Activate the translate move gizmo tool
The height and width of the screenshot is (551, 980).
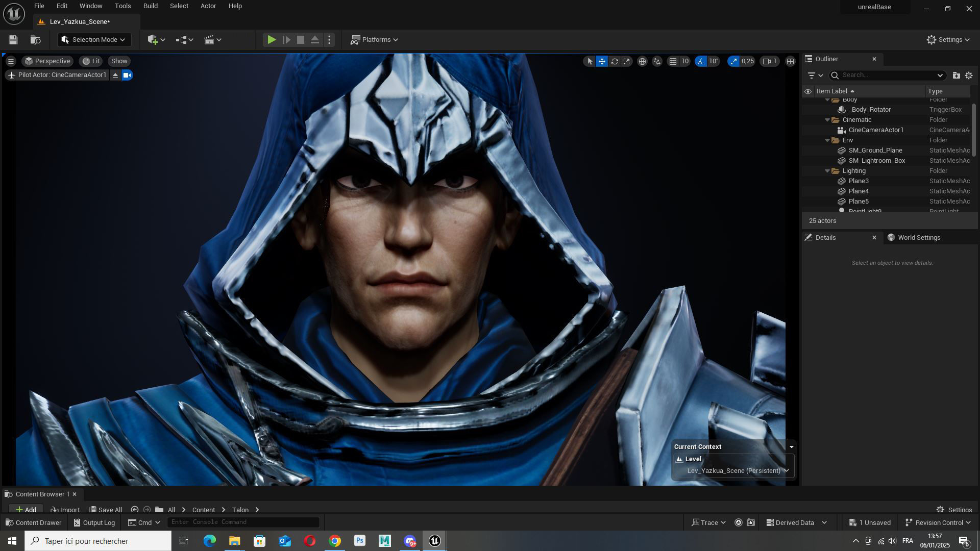[x=602, y=61]
